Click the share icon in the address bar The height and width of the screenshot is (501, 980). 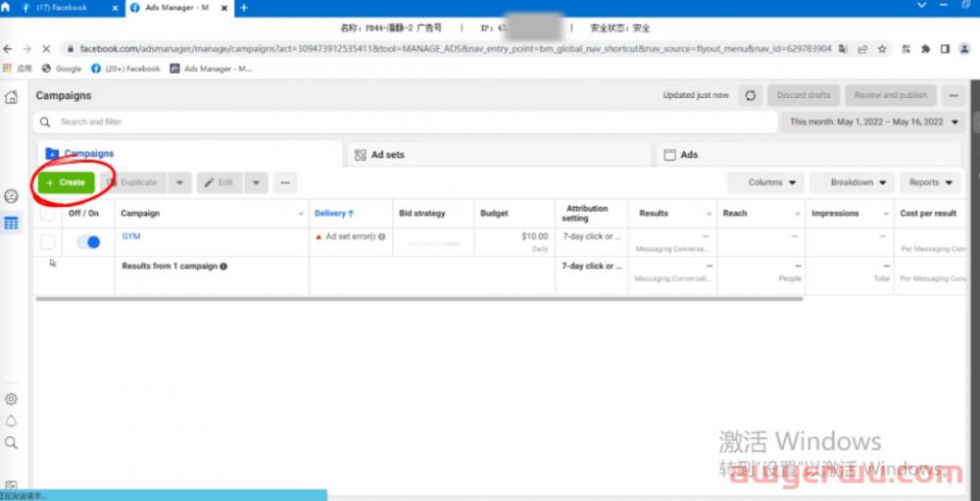pyautogui.click(x=862, y=49)
